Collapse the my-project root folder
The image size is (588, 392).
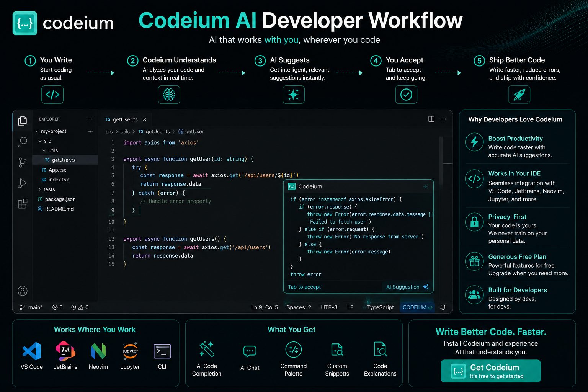point(38,131)
